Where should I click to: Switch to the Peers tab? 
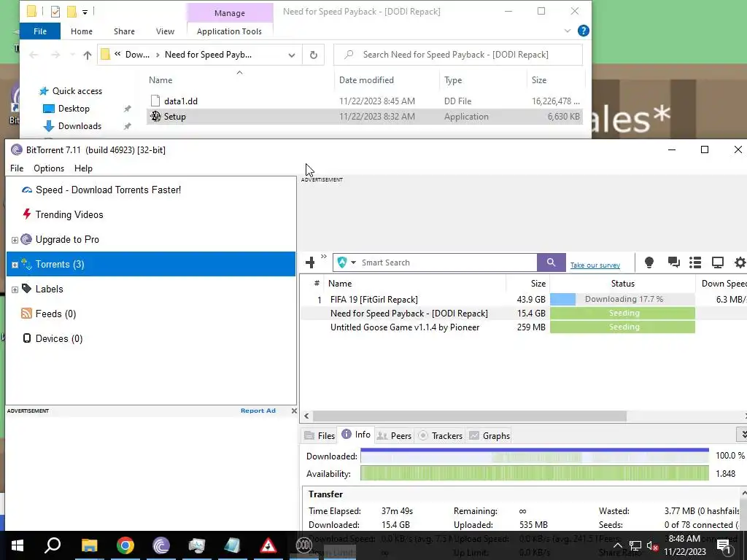point(394,436)
